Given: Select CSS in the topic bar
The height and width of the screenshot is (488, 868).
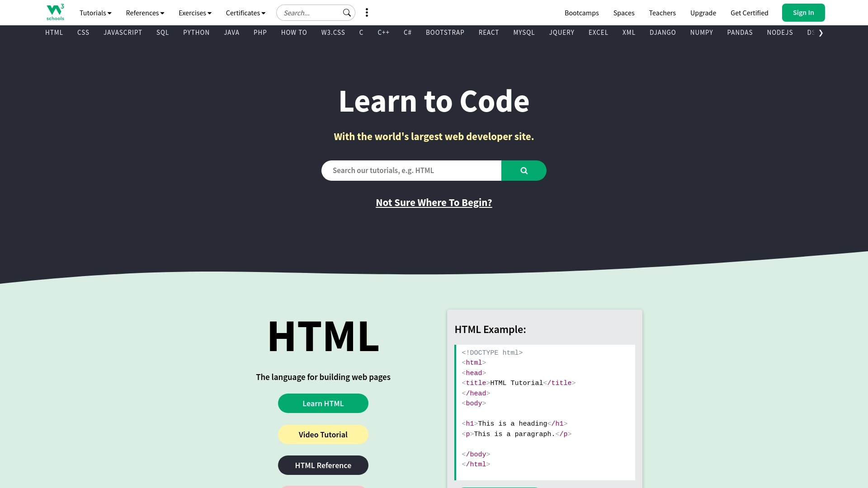Looking at the screenshot, I should 83,33.
